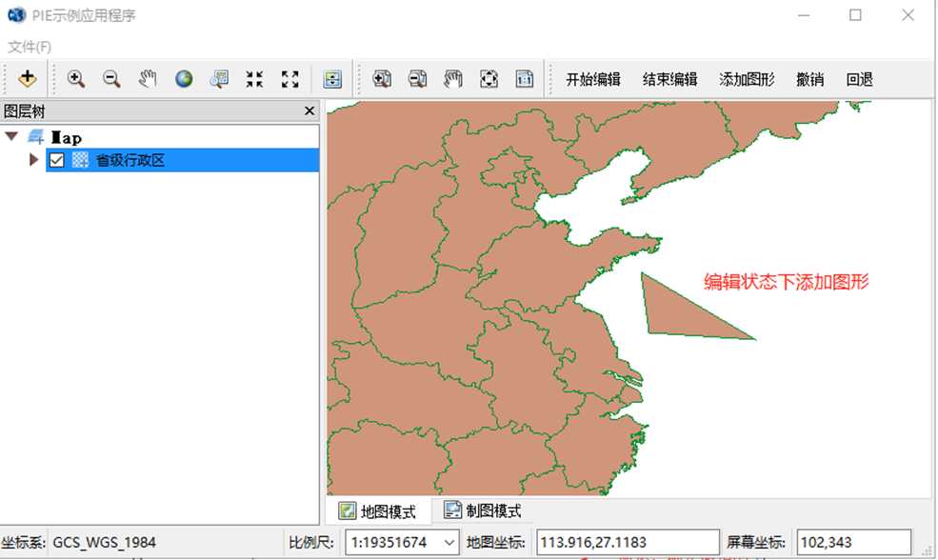Screen dimensions: 938x560
Task: Click the fixed zoom out arrows icon
Action: click(290, 78)
